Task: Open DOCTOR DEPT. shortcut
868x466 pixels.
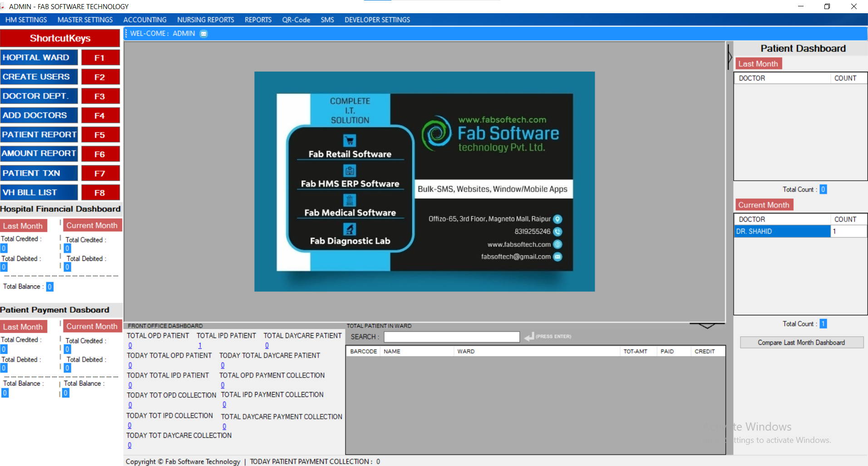Action: (39, 96)
